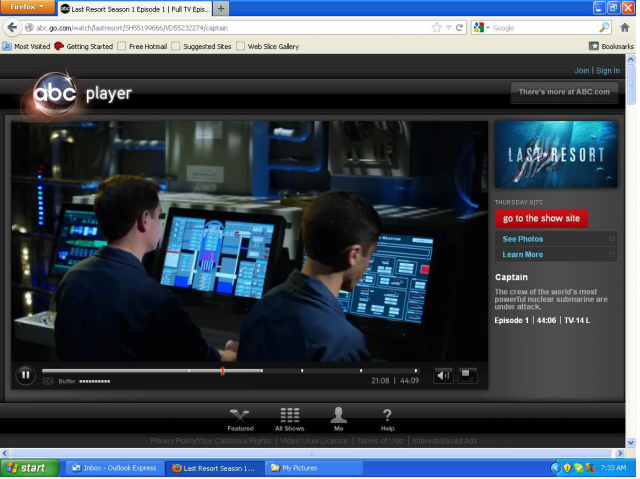Click the Last Resort show banner thumbnail

[558, 155]
